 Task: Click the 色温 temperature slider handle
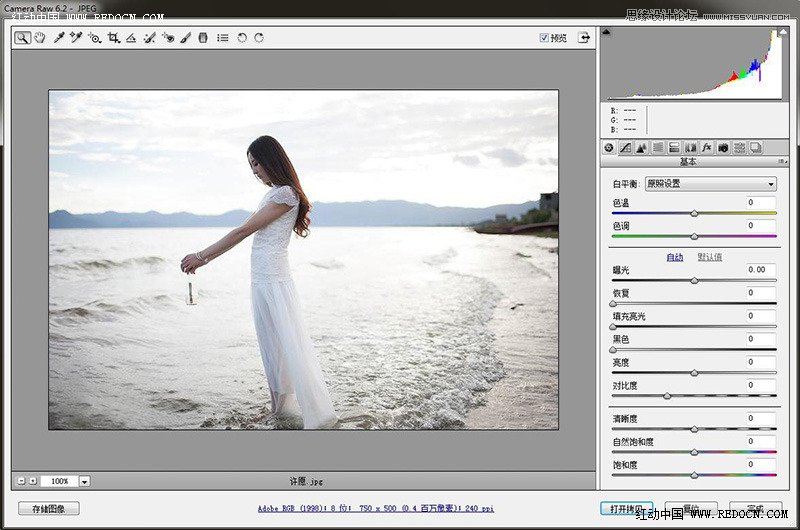pyautogui.click(x=694, y=214)
